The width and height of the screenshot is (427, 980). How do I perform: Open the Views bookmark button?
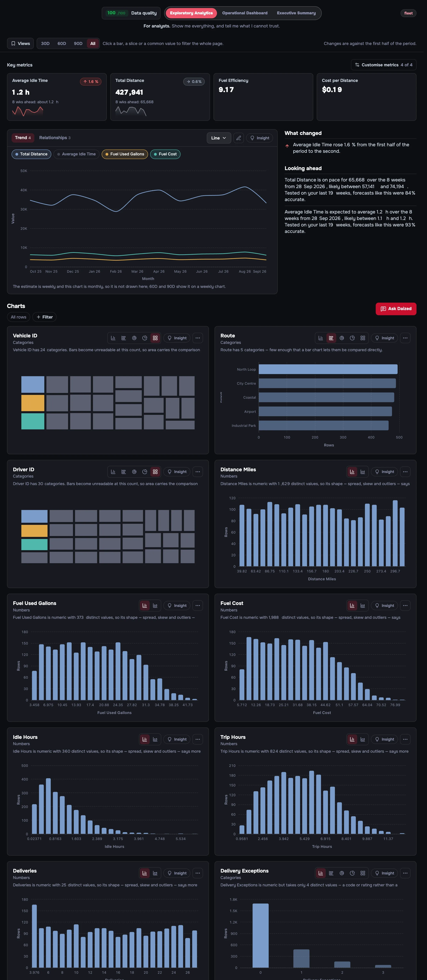pos(20,43)
